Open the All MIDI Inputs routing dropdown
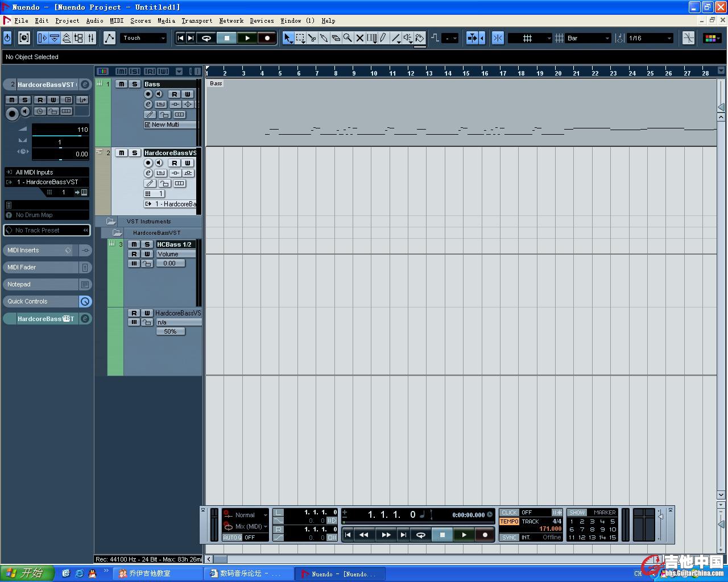The width and height of the screenshot is (728, 582). pyautogui.click(x=47, y=172)
